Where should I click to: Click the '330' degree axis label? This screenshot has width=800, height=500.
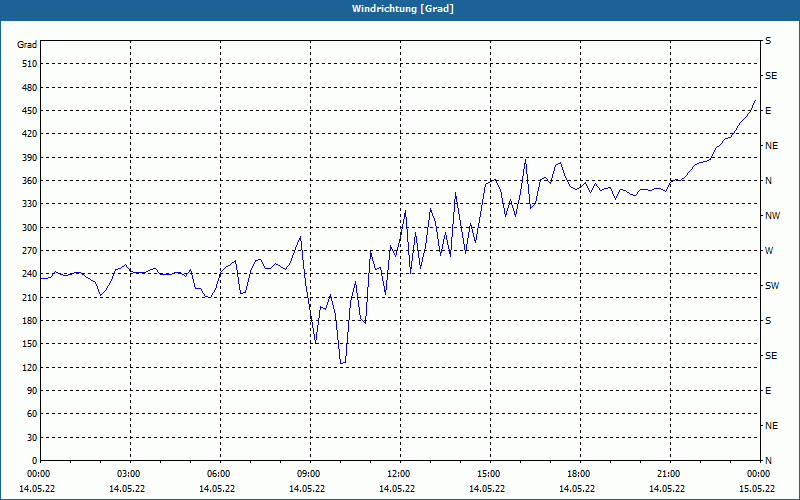tap(30, 204)
